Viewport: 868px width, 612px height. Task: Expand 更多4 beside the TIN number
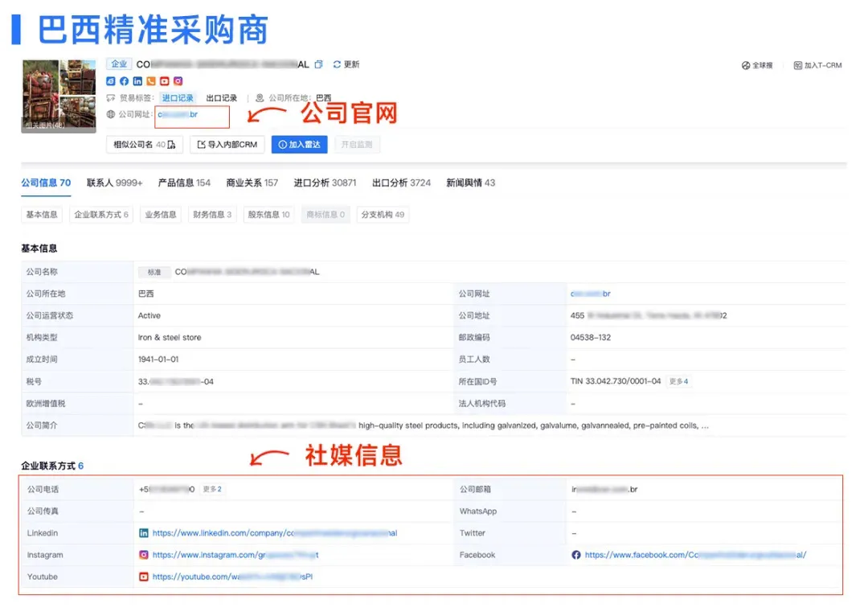click(678, 380)
